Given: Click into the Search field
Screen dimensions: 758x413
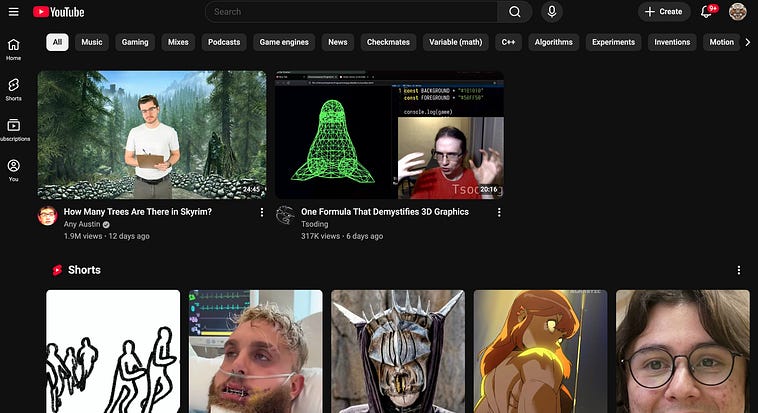Looking at the screenshot, I should (351, 12).
